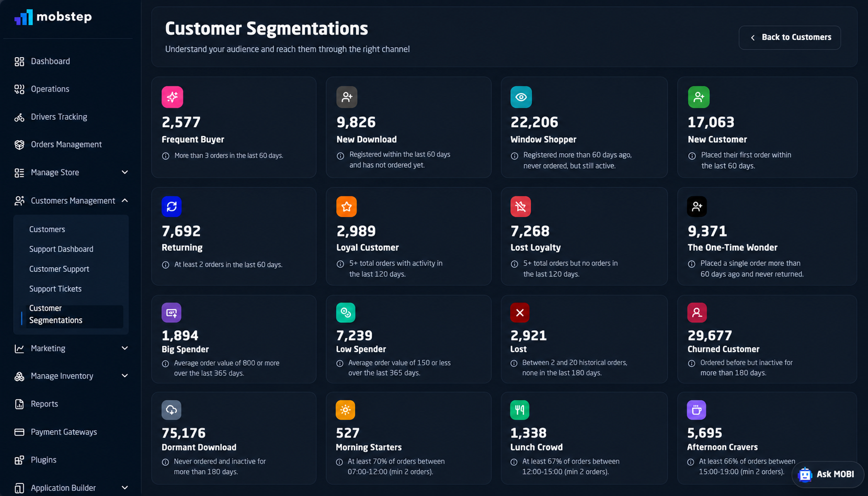Click the Loyal Customer title text
Screen dimensions: 868x496
click(x=368, y=247)
